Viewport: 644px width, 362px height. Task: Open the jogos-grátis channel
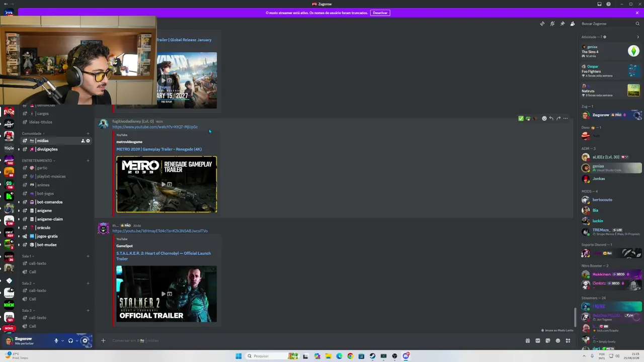(x=56, y=236)
